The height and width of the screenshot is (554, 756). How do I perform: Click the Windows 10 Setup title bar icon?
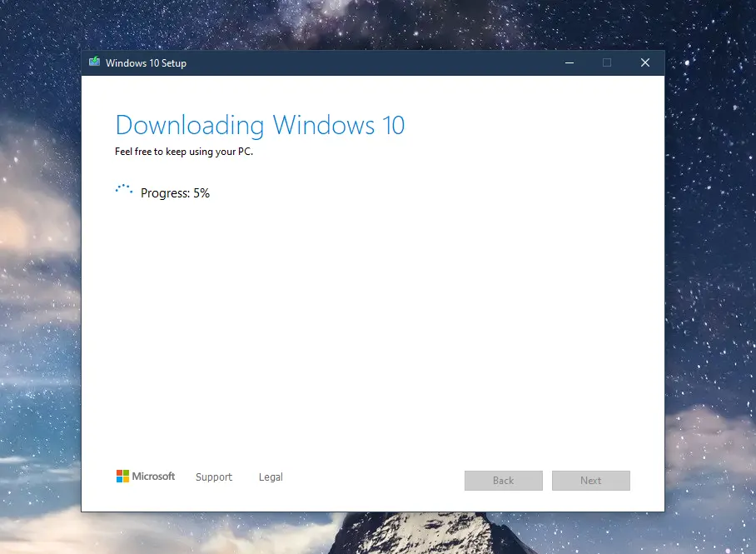pos(95,62)
